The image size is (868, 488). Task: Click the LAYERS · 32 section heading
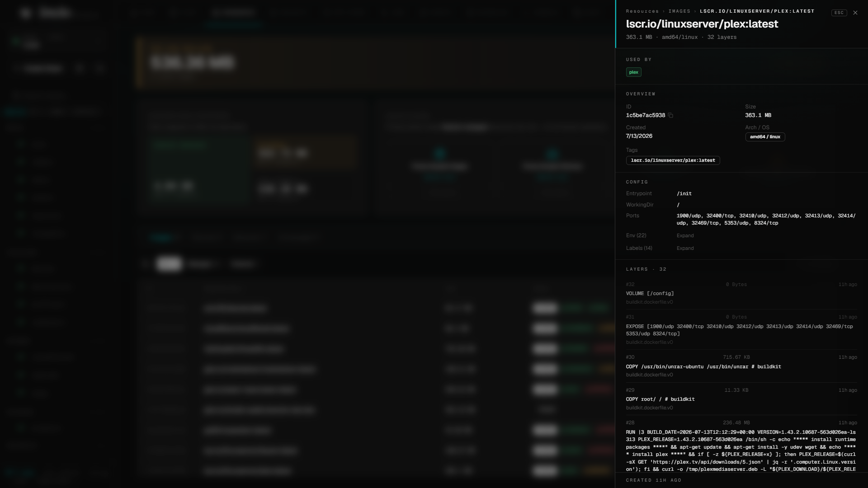click(646, 269)
